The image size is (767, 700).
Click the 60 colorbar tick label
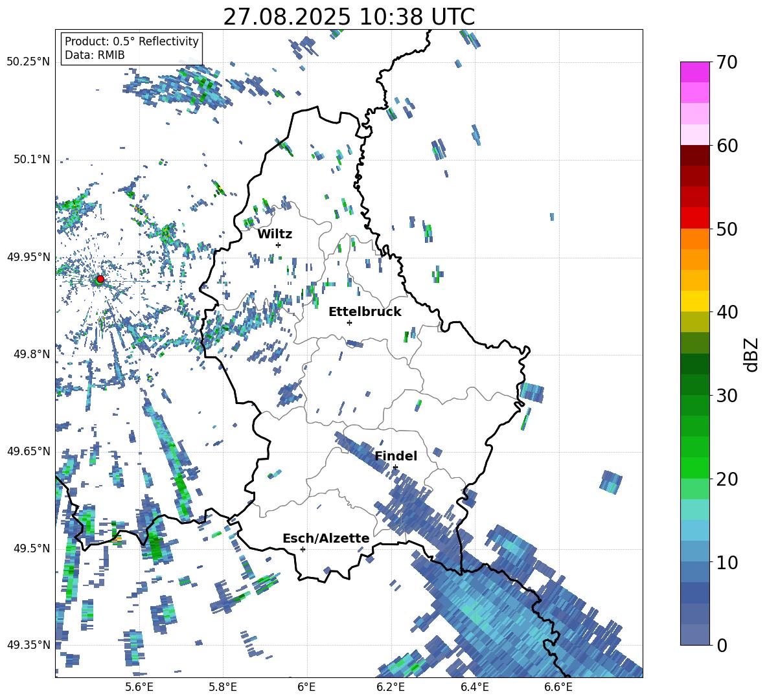726,146
